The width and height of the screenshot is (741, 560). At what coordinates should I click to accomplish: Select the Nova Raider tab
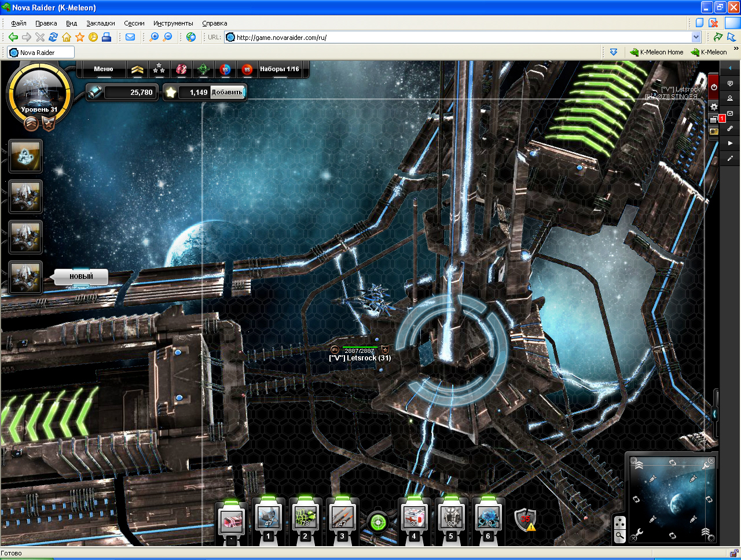(x=41, y=52)
